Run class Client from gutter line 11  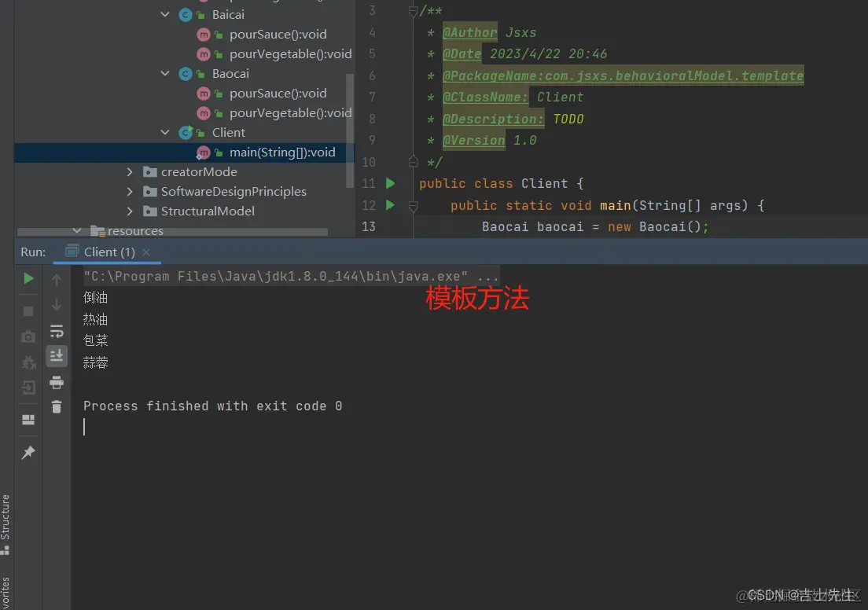[390, 183]
